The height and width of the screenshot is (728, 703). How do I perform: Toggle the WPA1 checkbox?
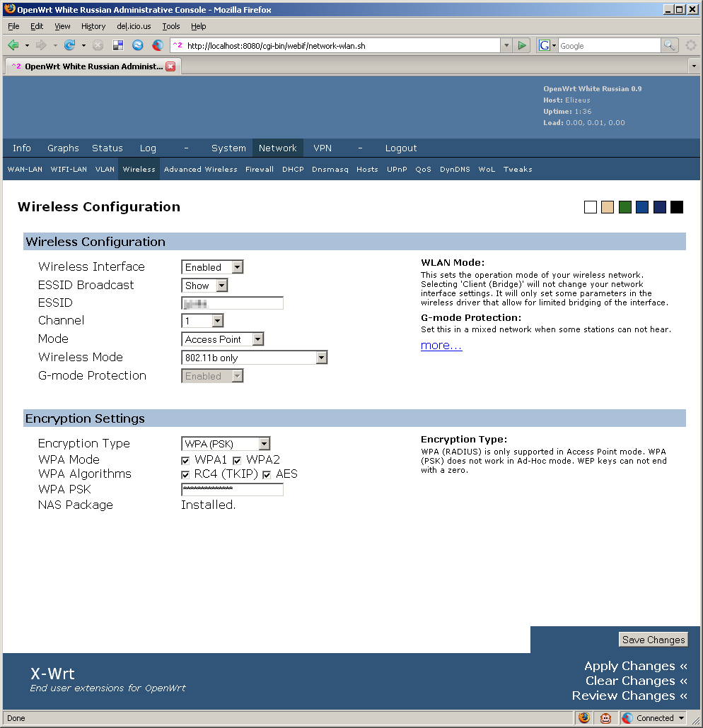pyautogui.click(x=185, y=461)
